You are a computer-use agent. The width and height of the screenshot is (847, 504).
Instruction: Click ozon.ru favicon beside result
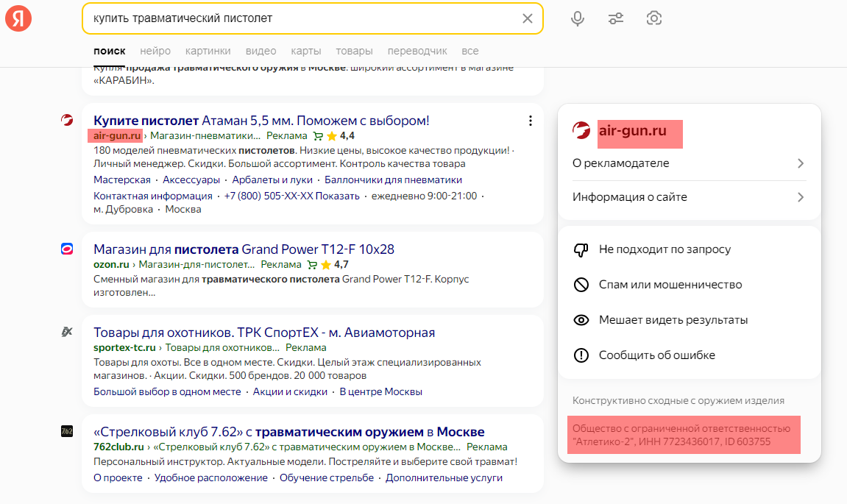coord(67,249)
